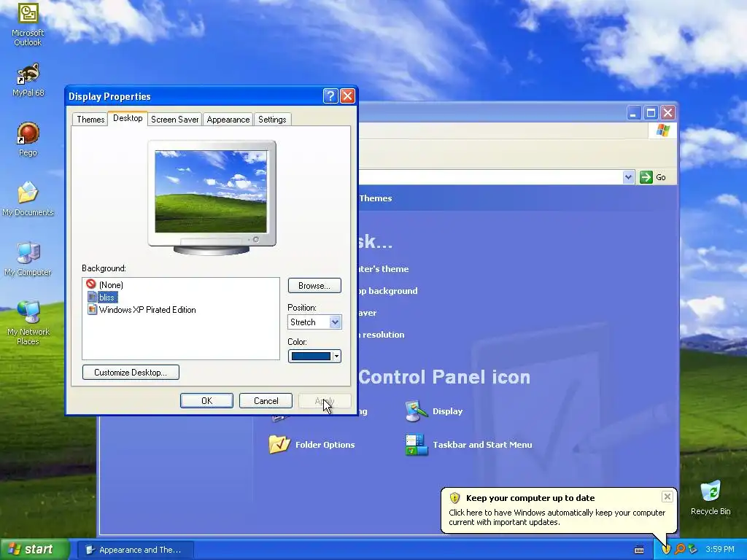Click the Appearance and Themes taskbar button
This screenshot has width=747, height=560.
[136, 550]
